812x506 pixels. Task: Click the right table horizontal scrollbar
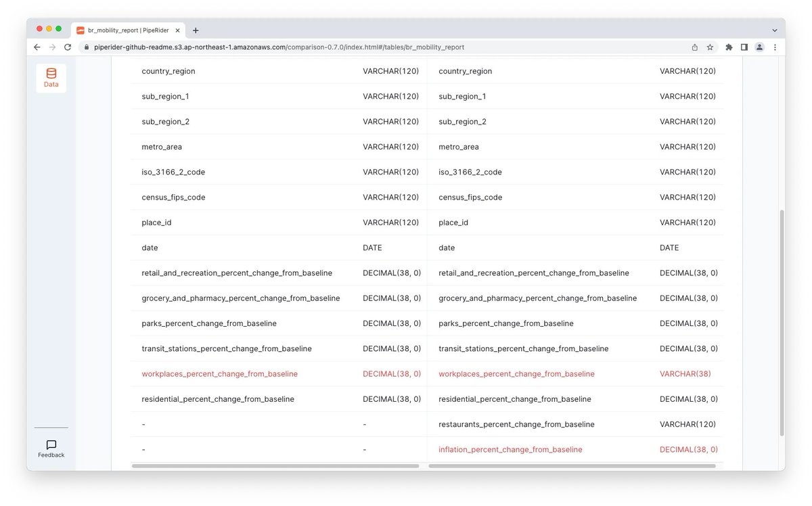point(572,465)
